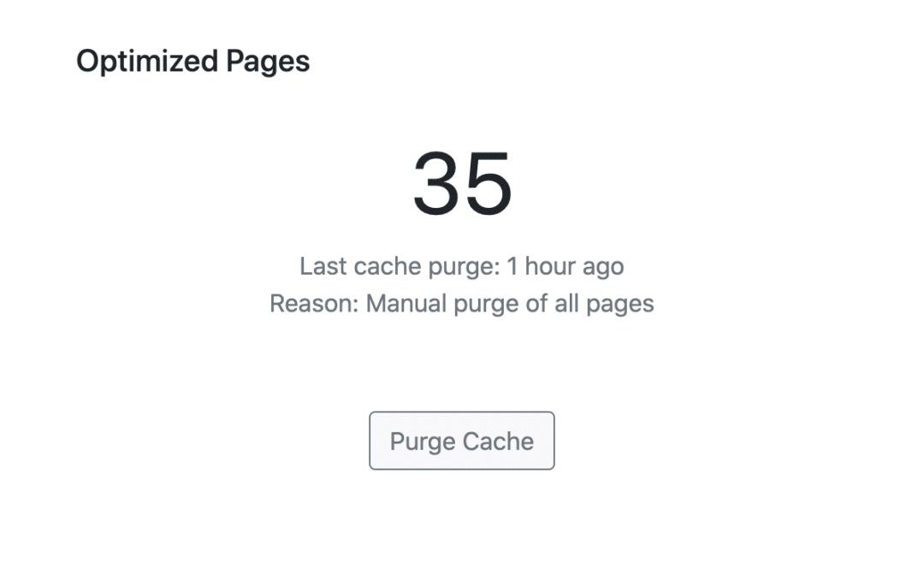This screenshot has height=564, width=924.
Task: Click the digit 5 in the count
Action: [489, 183]
